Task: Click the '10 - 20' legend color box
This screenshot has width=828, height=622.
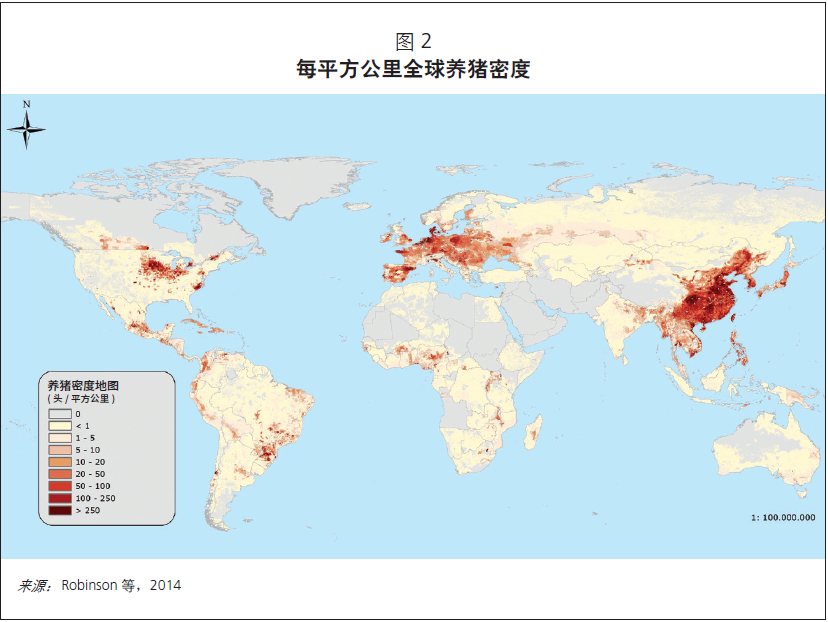Action: click(59, 462)
